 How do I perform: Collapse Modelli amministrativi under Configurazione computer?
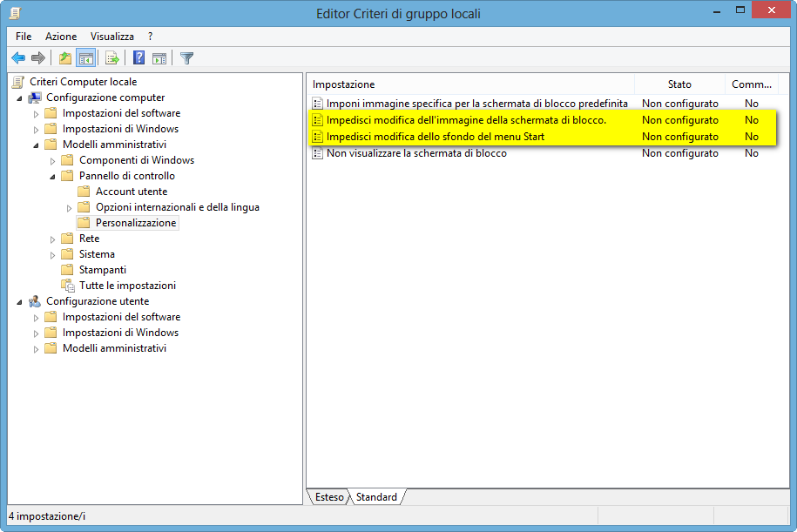[36, 145]
